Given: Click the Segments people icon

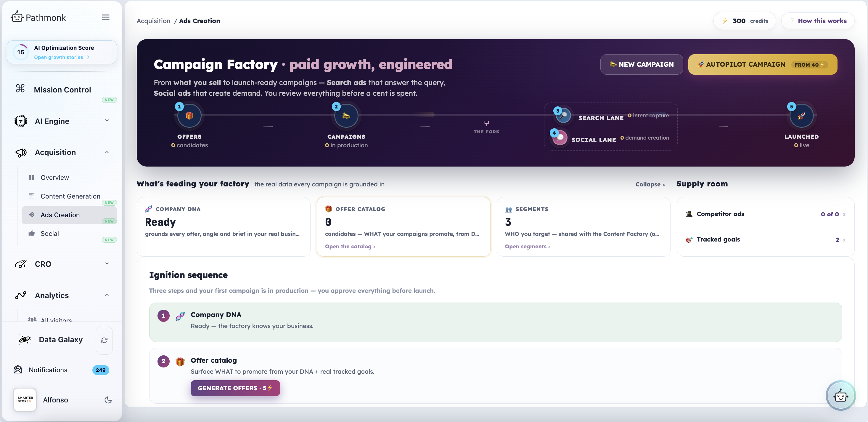Looking at the screenshot, I should [x=509, y=210].
